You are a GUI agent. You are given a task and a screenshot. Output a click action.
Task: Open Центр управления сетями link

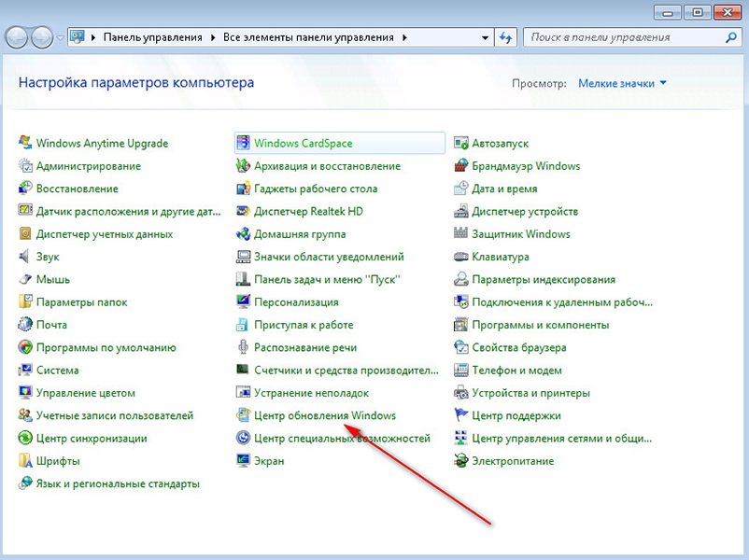[x=562, y=439]
